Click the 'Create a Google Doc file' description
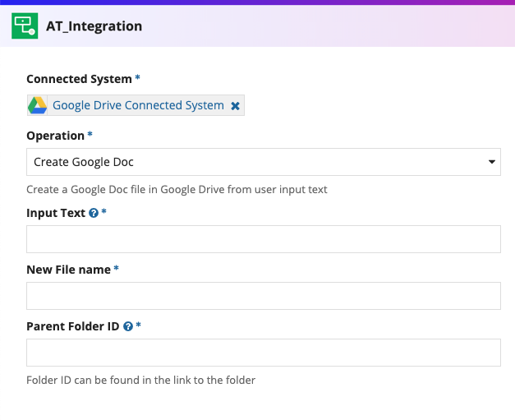Image resolution: width=515 pixels, height=420 pixels. click(177, 190)
